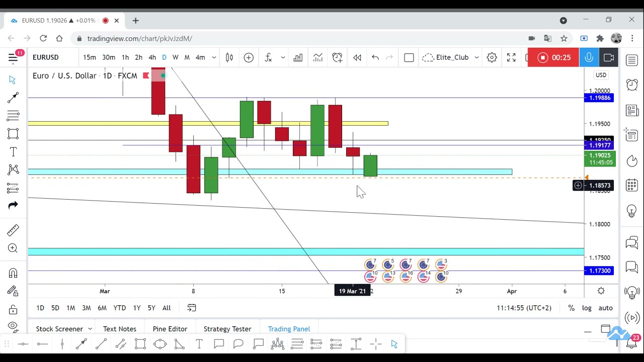Expand the Stock Screener dropdown
This screenshot has height=362, width=644.
click(90, 329)
